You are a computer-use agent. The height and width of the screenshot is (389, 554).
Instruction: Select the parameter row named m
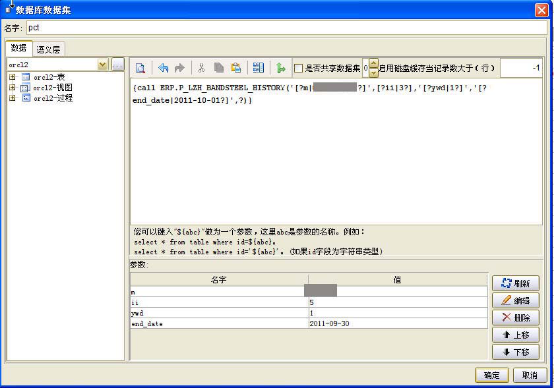coord(309,292)
